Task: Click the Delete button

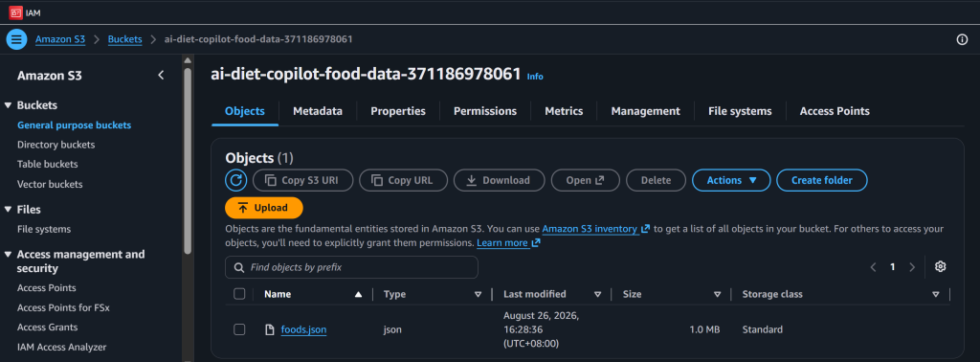Action: [656, 181]
